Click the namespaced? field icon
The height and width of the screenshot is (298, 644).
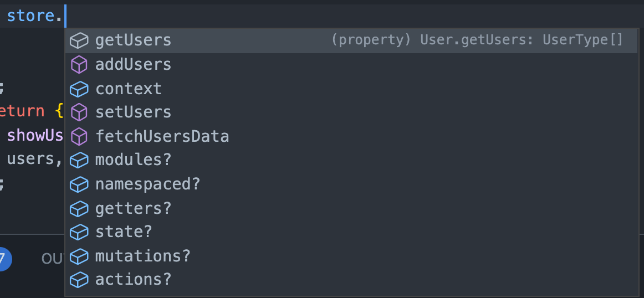point(79,184)
